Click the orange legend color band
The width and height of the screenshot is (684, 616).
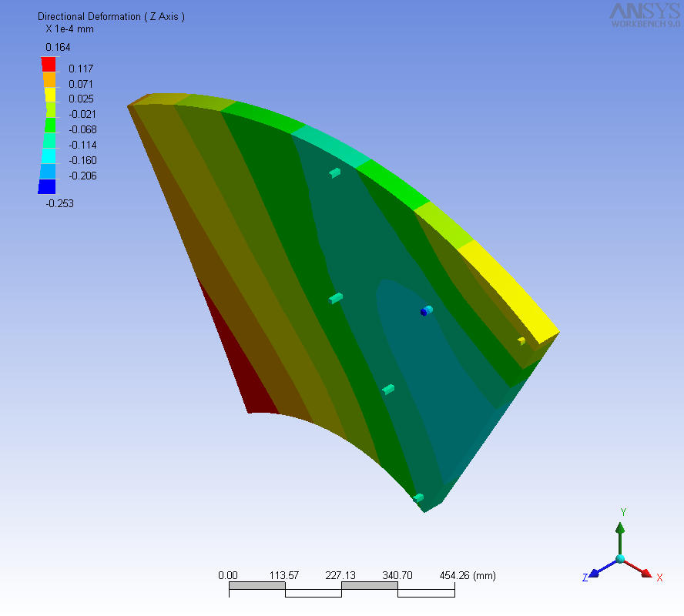(x=49, y=79)
